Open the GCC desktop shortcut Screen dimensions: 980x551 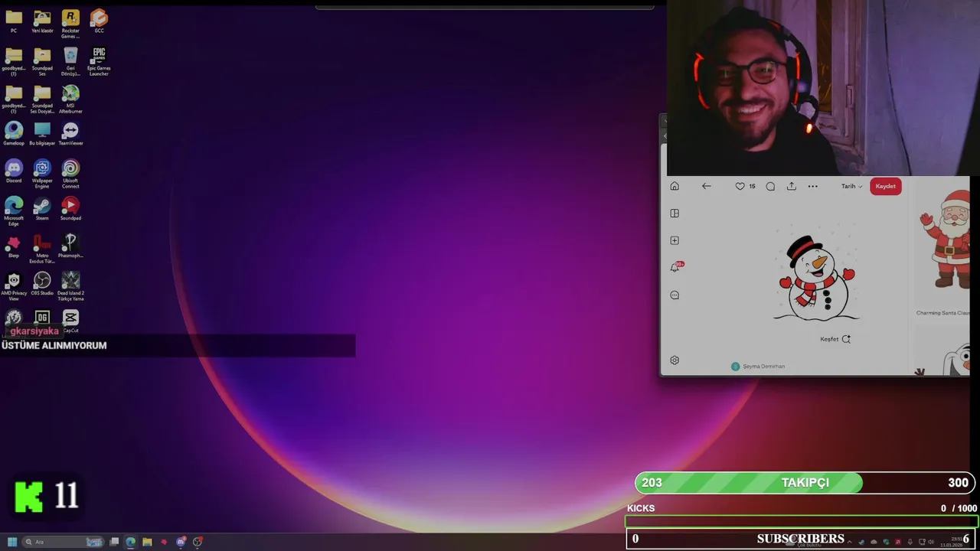(99, 21)
